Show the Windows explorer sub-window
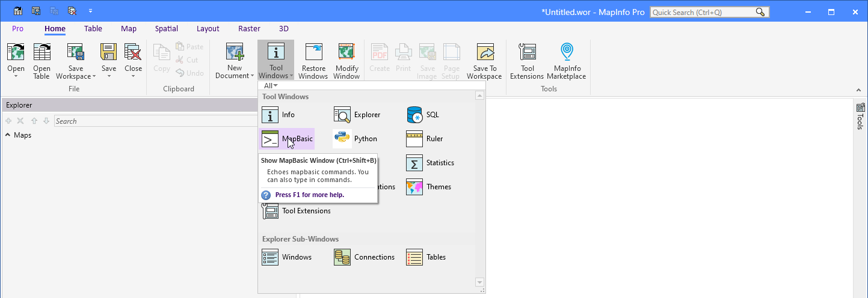 pos(287,257)
